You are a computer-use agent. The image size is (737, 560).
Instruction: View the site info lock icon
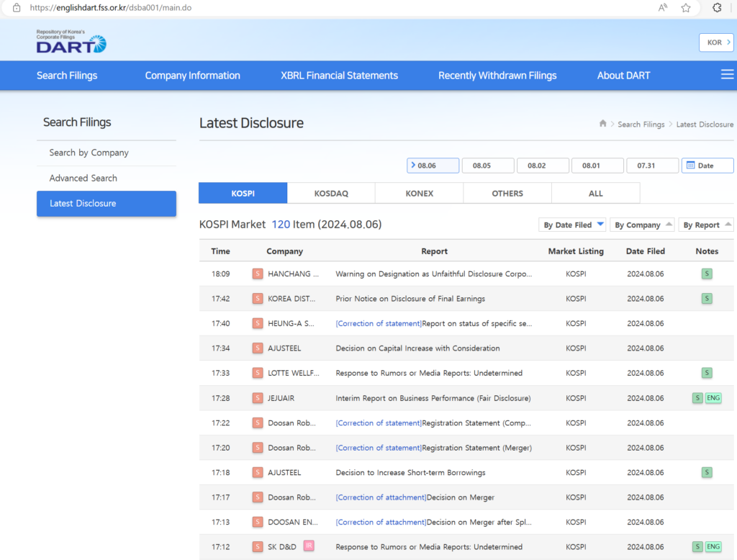coord(17,7)
